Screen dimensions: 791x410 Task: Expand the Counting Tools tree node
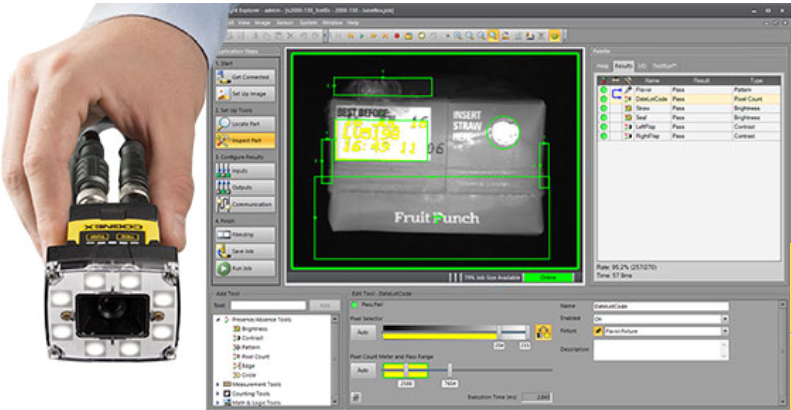218,393
